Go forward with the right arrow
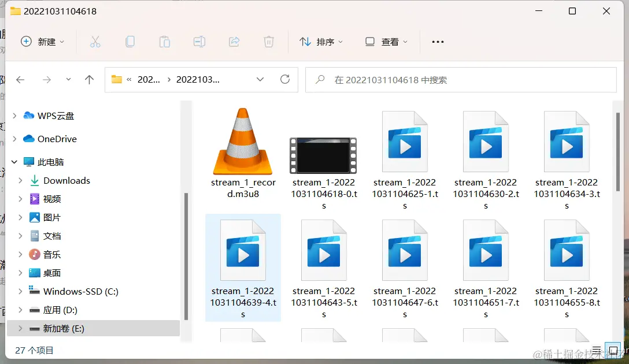This screenshot has height=364, width=629. click(47, 80)
